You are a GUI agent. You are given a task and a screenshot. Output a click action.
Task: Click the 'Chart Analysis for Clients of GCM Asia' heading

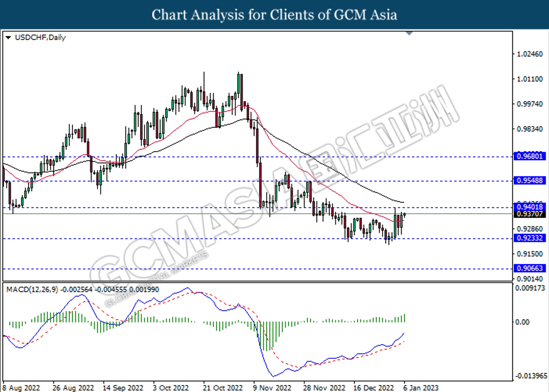[x=274, y=15]
